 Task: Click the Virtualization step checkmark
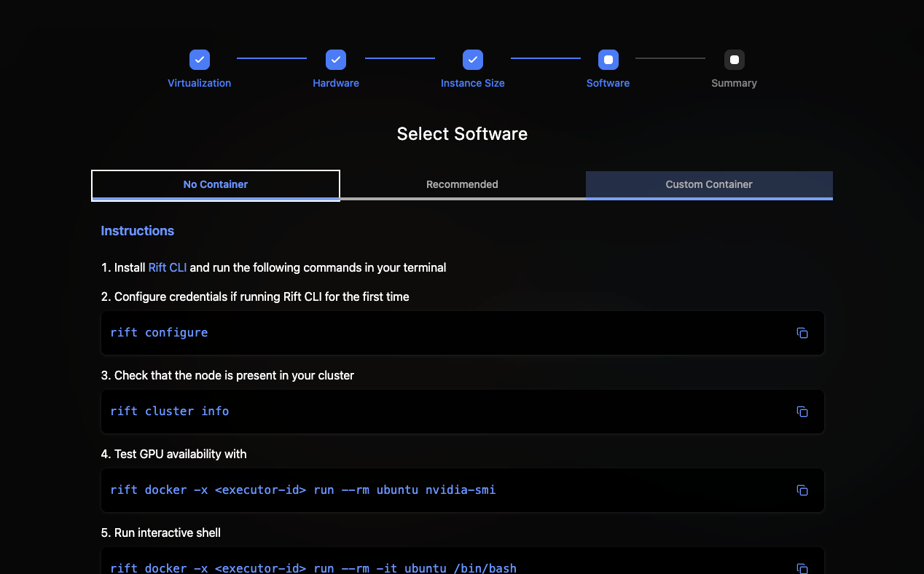tap(199, 59)
